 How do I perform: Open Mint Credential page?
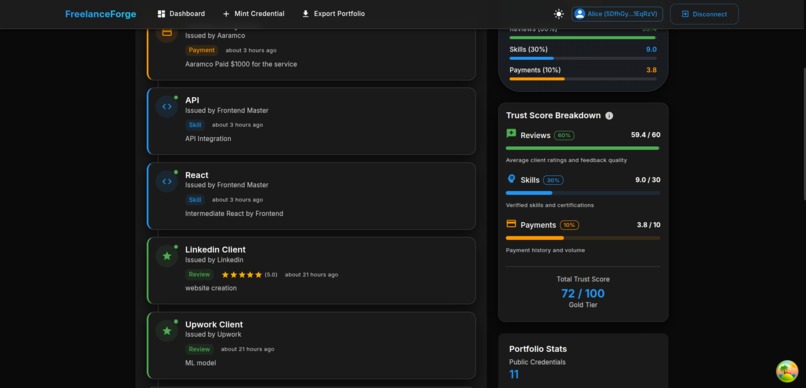coord(253,14)
